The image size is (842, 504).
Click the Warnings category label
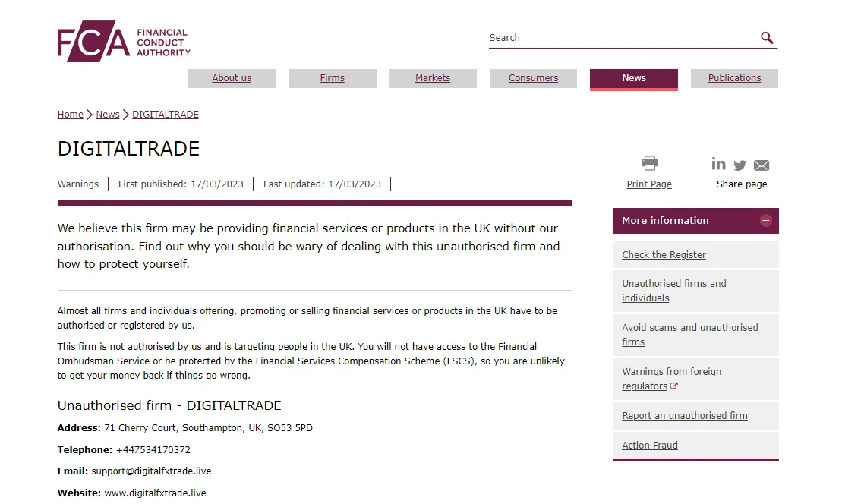(x=78, y=184)
